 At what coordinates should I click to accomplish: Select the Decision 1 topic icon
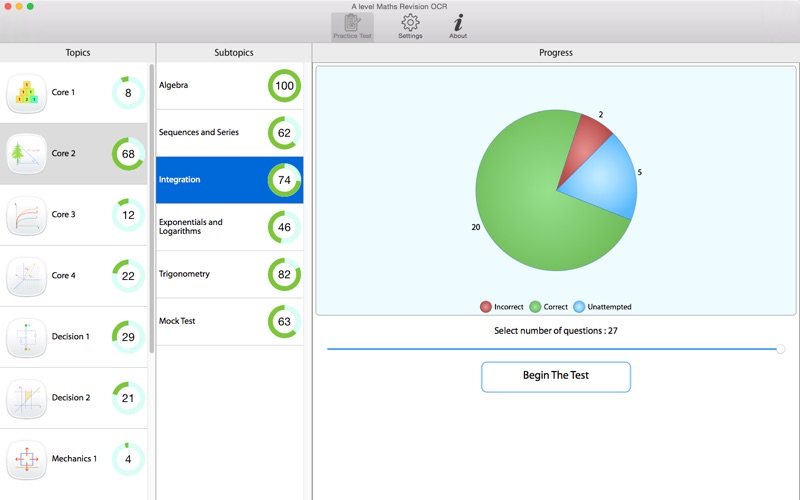coord(27,337)
